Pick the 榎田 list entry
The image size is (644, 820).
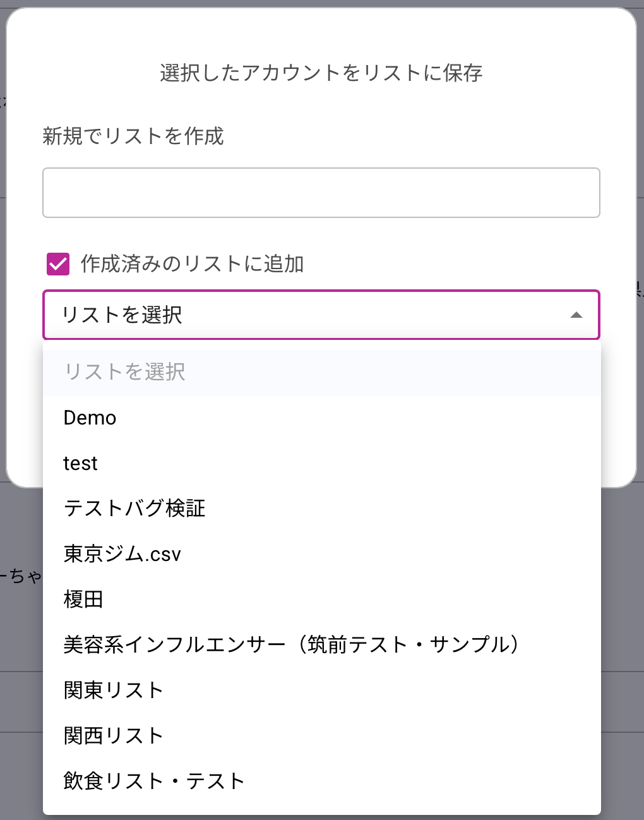tap(83, 600)
